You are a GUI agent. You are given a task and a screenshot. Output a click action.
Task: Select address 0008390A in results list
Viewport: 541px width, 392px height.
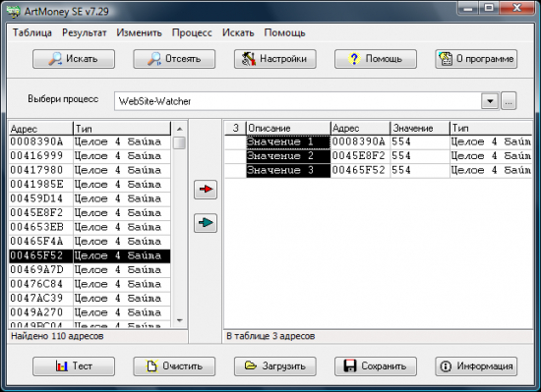pos(40,141)
